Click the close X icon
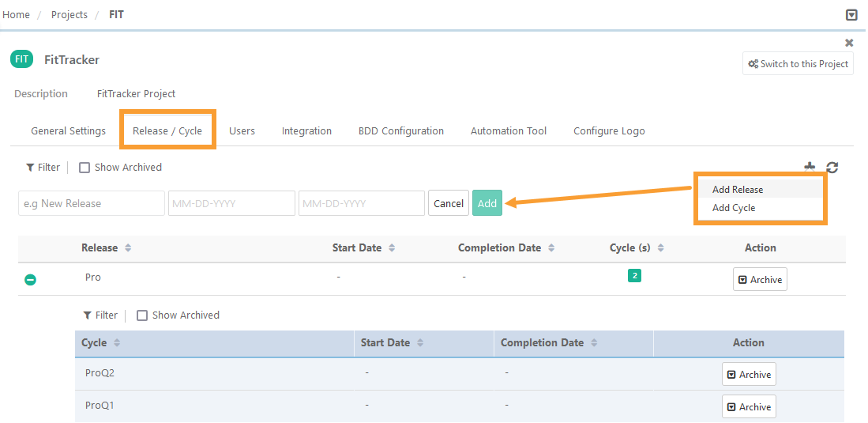This screenshot has width=868, height=423. pyautogui.click(x=849, y=43)
